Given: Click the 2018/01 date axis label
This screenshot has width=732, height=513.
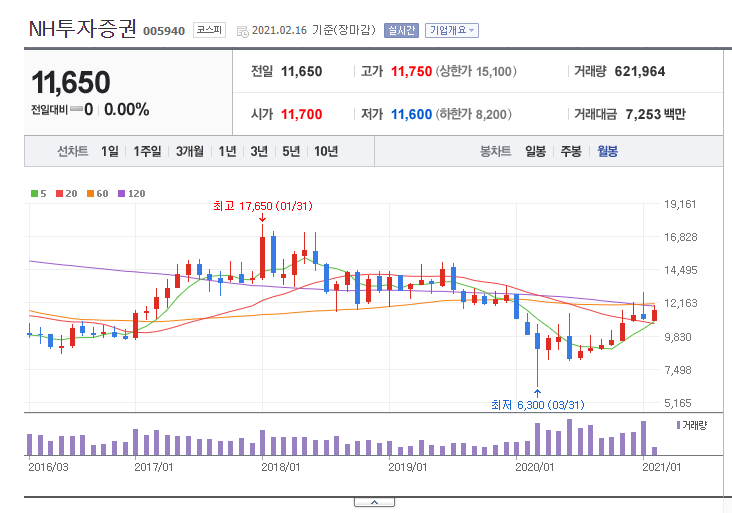Looking at the screenshot, I should [280, 467].
